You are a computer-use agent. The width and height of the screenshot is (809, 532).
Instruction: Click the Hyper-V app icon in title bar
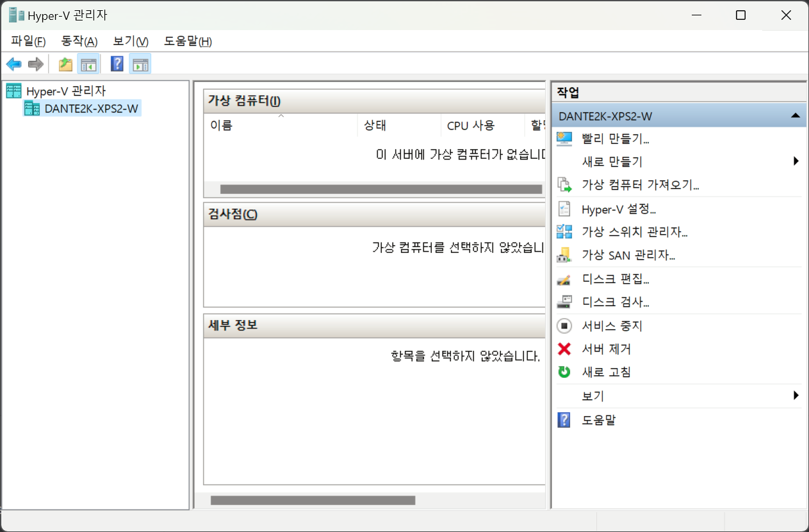click(17, 15)
